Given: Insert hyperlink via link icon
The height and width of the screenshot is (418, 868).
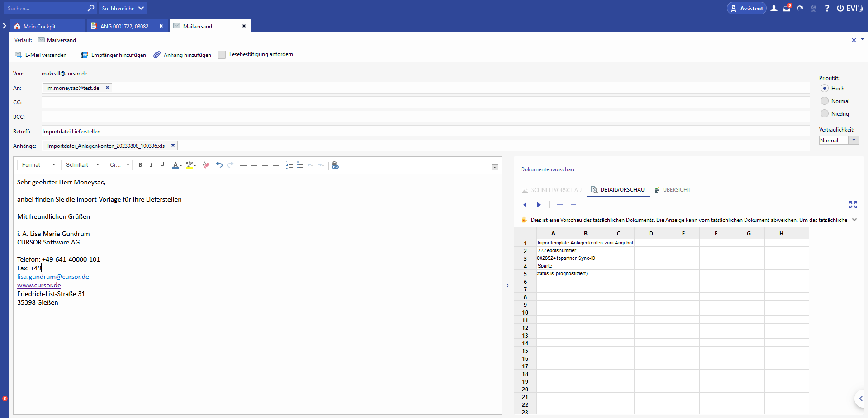Looking at the screenshot, I should 335,165.
